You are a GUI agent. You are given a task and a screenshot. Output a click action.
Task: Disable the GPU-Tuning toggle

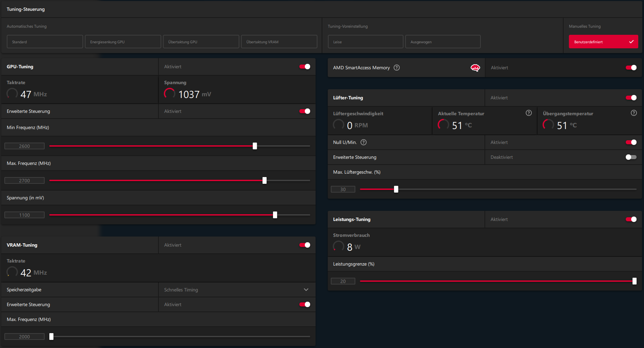305,67
